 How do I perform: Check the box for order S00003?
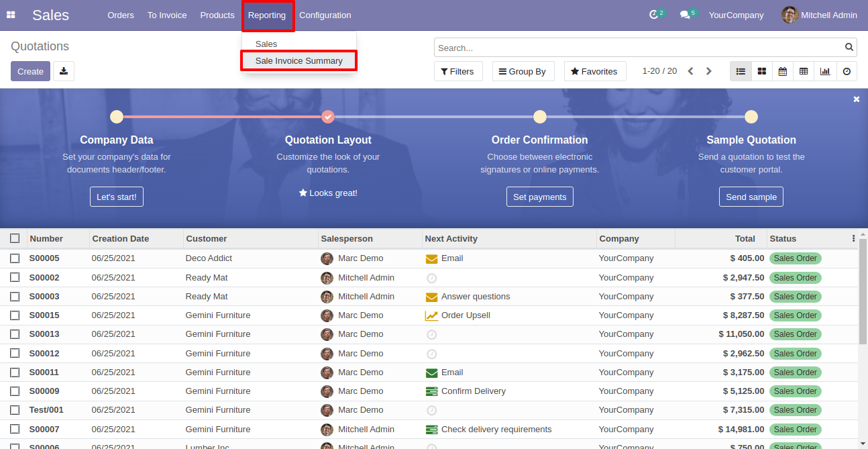[15, 296]
